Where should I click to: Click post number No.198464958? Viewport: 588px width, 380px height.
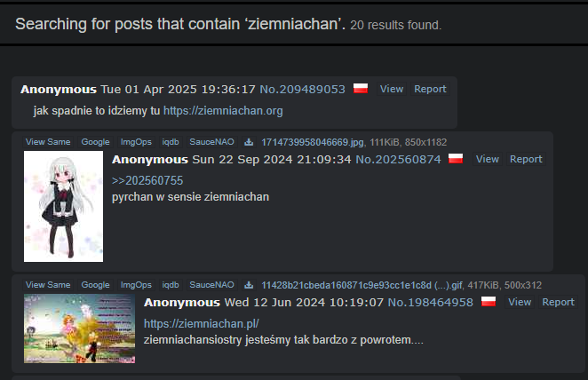point(430,302)
